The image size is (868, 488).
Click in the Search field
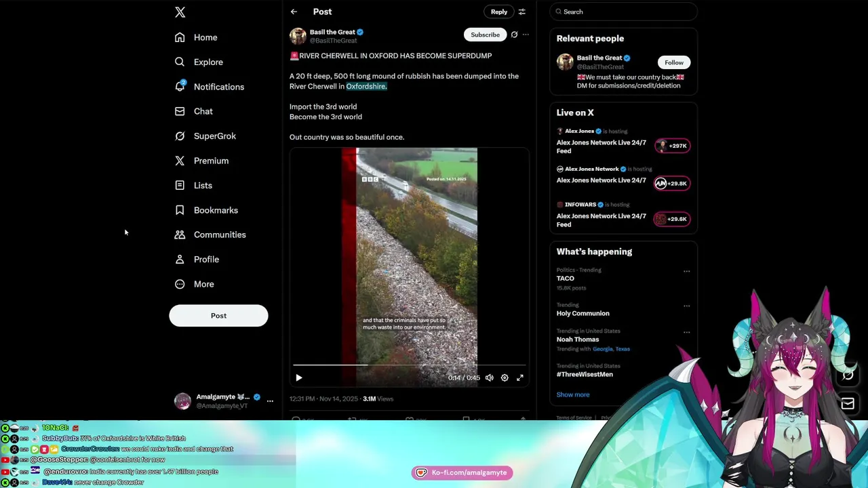click(624, 12)
